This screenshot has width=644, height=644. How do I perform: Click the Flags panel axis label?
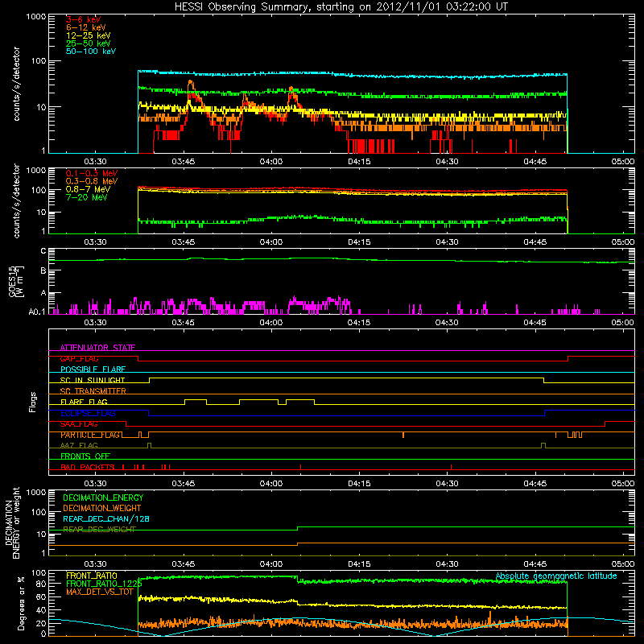pos(33,402)
